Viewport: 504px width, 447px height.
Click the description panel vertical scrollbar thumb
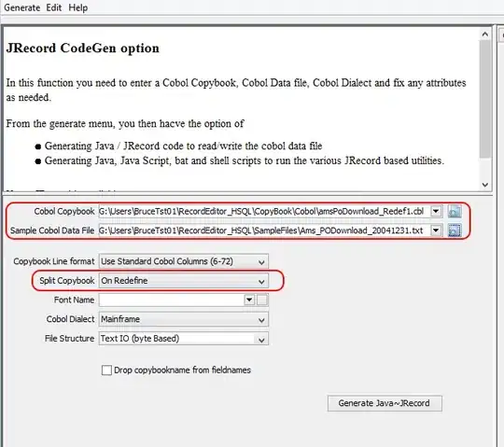(x=485, y=99)
